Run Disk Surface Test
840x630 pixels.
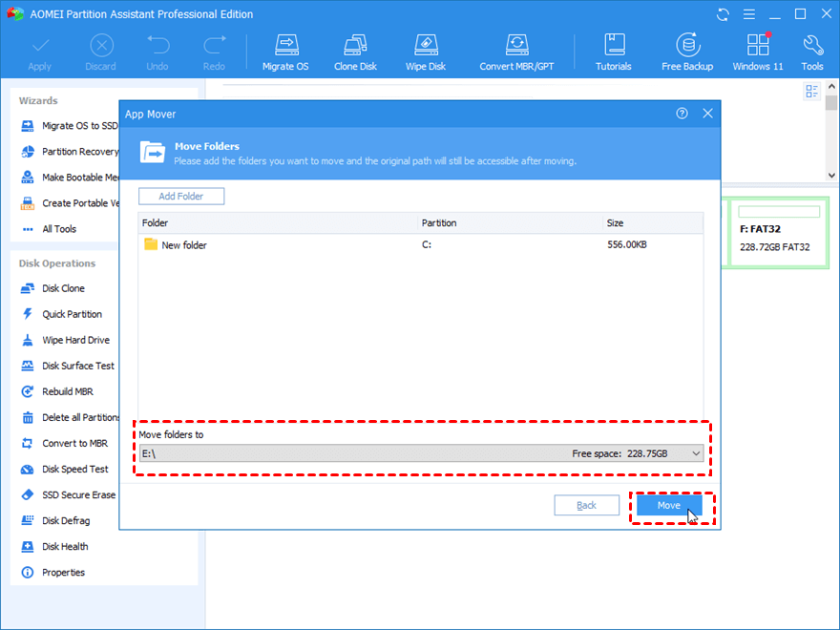tap(68, 366)
